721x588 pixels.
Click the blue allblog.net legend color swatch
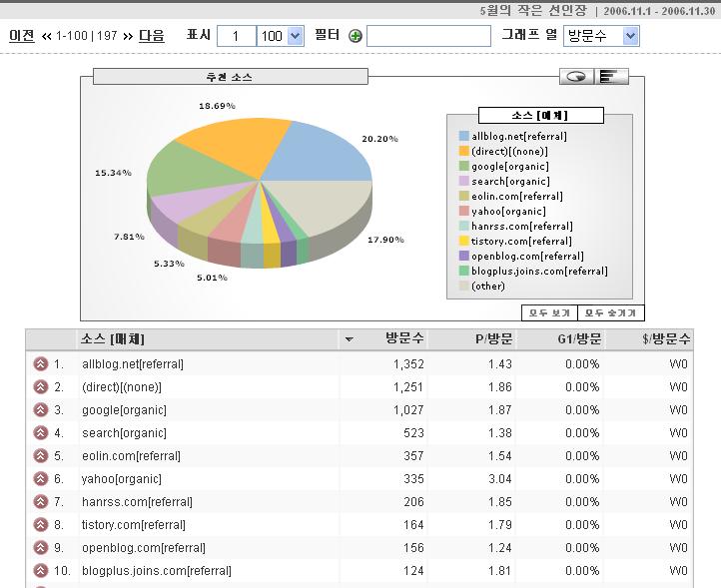[464, 136]
